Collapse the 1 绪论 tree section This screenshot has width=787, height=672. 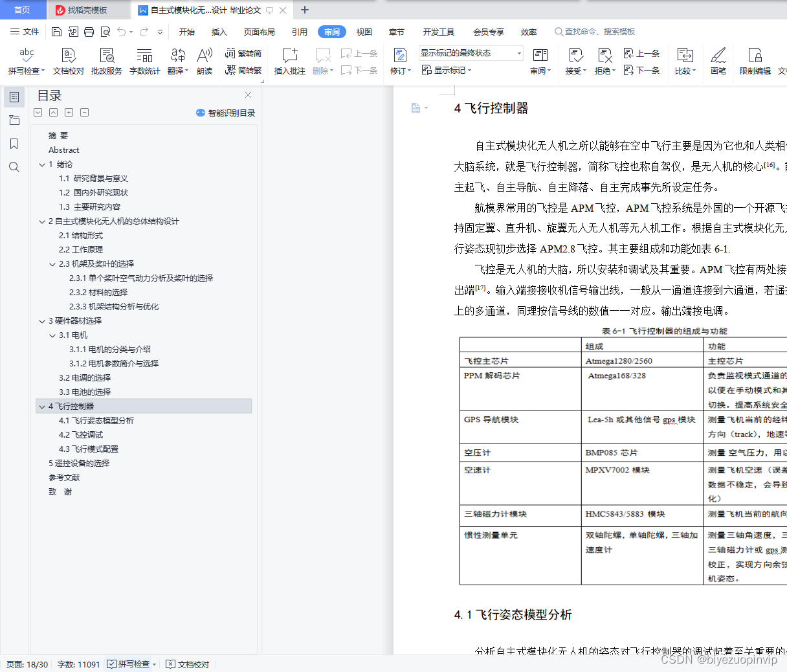(42, 164)
